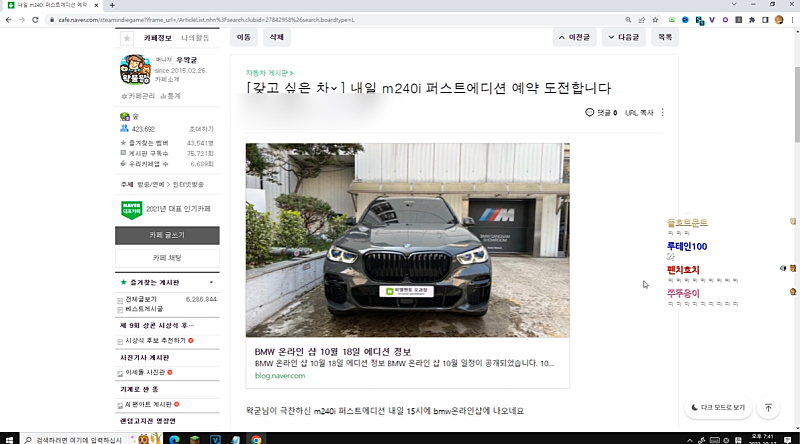The height and width of the screenshot is (444, 800).
Task: Open 카페관리 settings link
Action: click(x=138, y=96)
